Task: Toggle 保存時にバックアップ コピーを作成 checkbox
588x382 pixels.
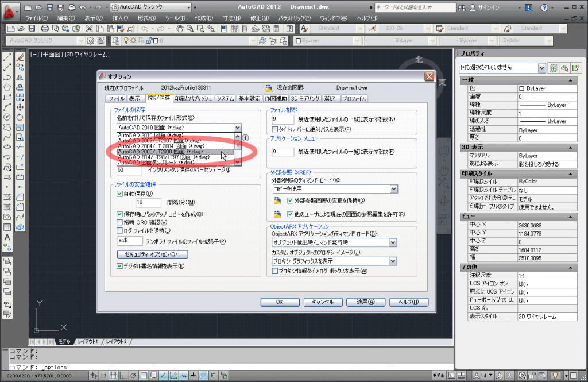Action: pos(119,214)
